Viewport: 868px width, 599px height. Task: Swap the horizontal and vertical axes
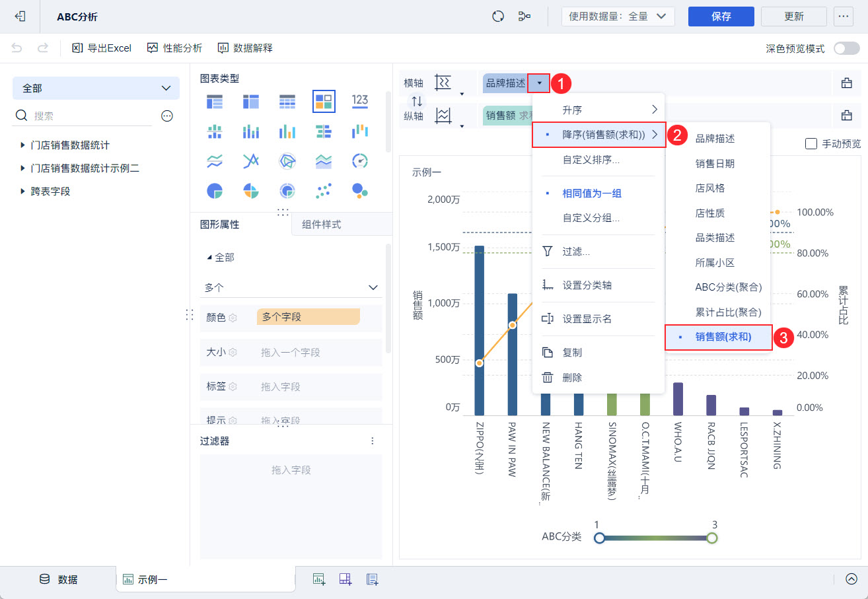417,101
